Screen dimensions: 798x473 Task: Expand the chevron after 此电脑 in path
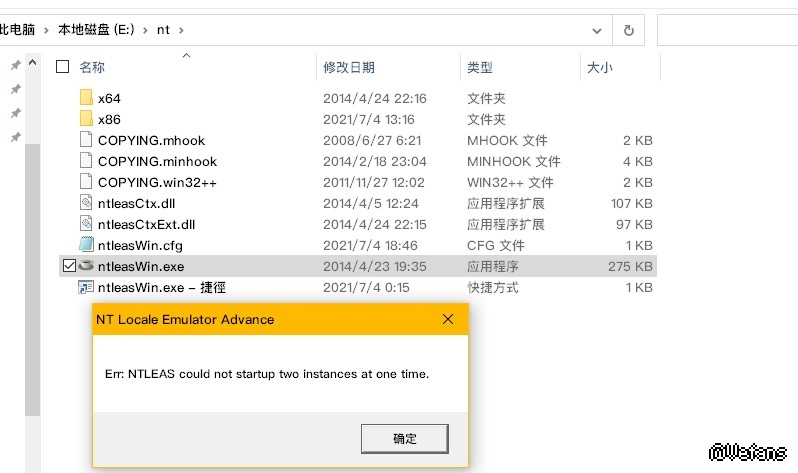coord(46,31)
